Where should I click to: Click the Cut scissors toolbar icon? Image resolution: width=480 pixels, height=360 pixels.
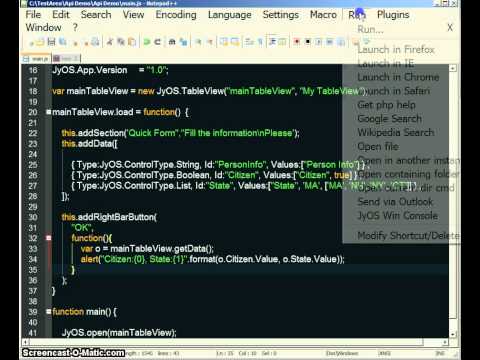point(110,42)
